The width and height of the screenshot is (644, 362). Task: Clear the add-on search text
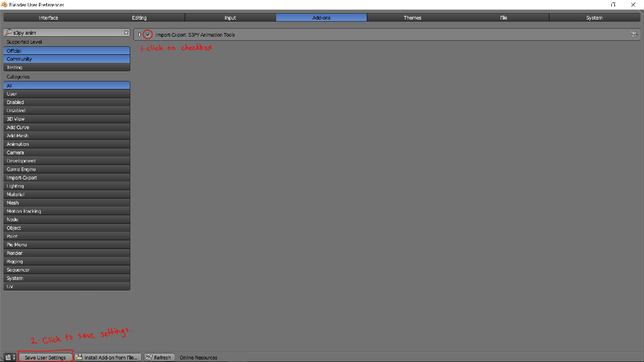point(126,33)
